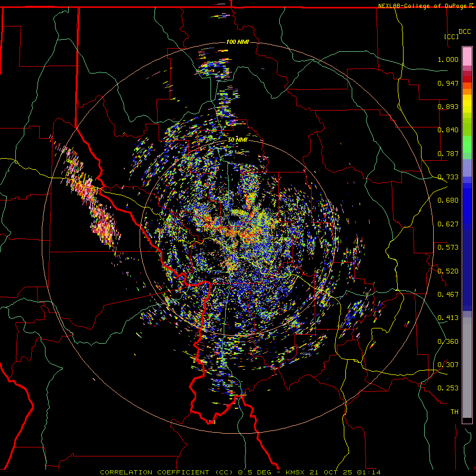Select the 1.000 legend value
The image size is (476, 476).
coord(448,59)
